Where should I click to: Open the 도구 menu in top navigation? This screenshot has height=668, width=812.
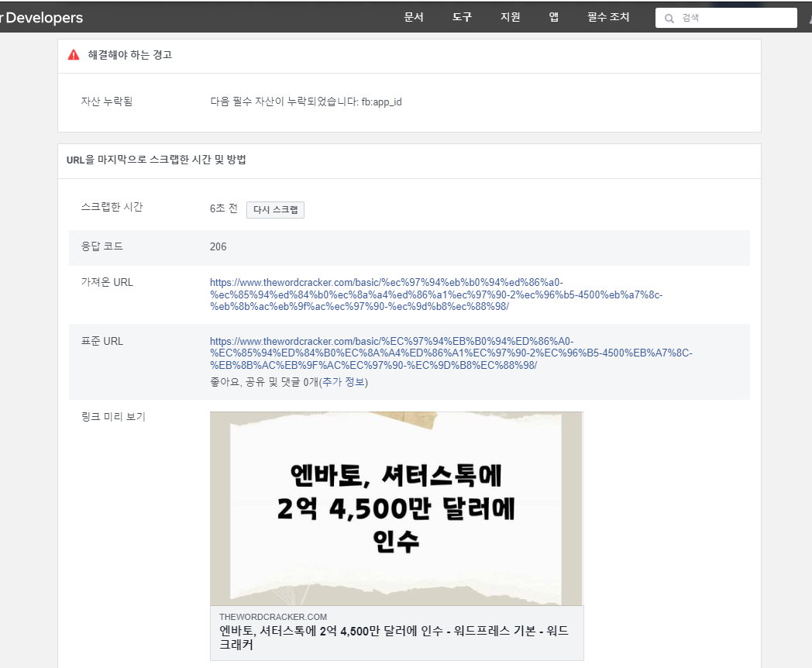click(x=462, y=17)
